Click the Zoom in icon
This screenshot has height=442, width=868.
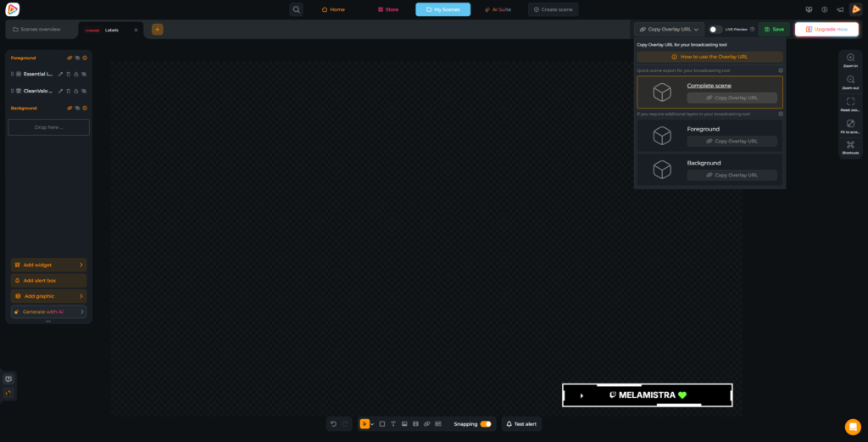(850, 58)
